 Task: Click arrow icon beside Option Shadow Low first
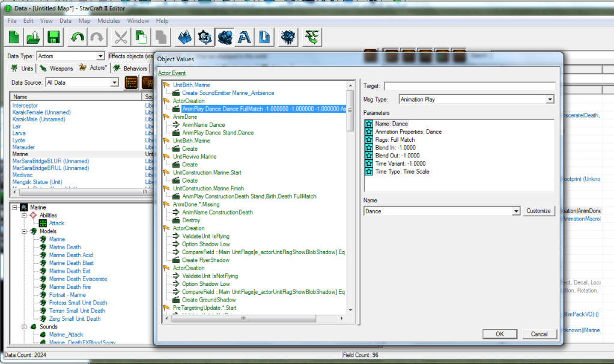[x=176, y=244]
